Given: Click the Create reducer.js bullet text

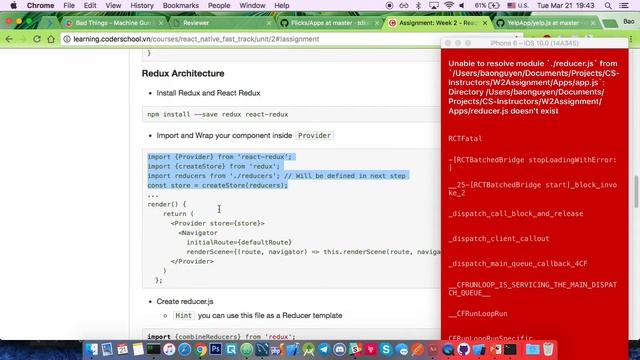Looking at the screenshot, I should pyautogui.click(x=185, y=301).
